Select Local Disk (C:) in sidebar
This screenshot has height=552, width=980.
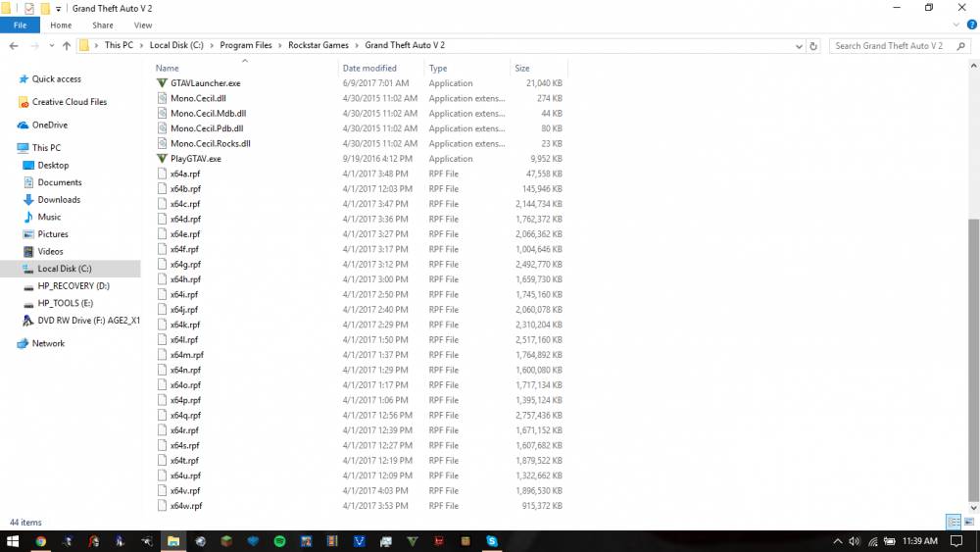point(65,269)
